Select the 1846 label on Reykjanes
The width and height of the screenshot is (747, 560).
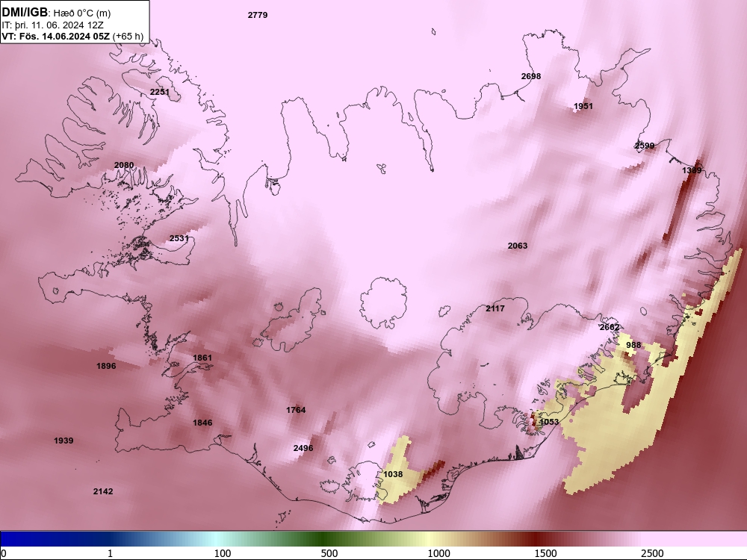[x=202, y=423]
